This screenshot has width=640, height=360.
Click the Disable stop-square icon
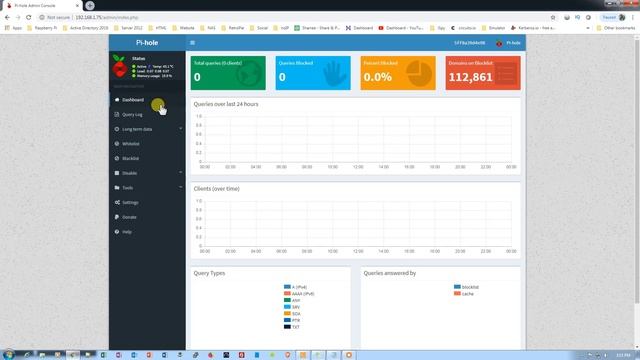tap(117, 173)
